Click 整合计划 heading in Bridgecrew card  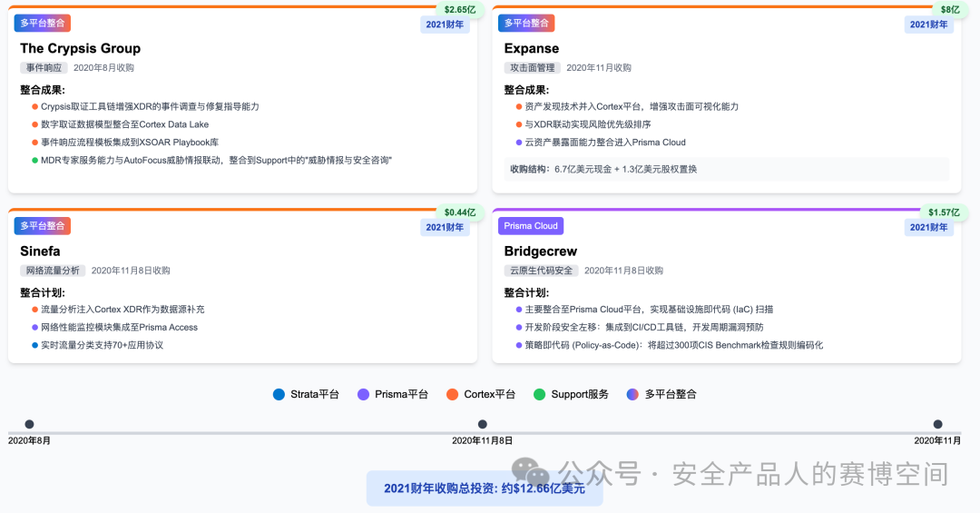point(526,292)
